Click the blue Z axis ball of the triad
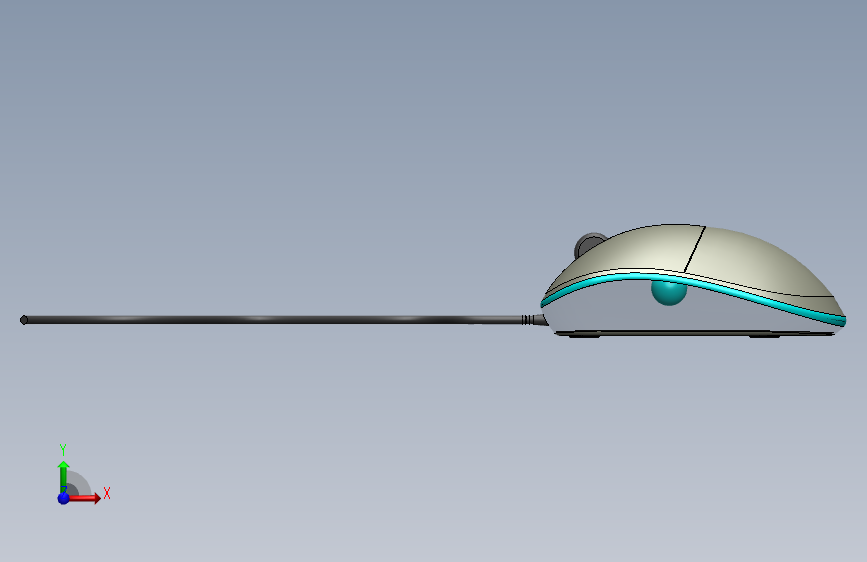 coord(64,498)
